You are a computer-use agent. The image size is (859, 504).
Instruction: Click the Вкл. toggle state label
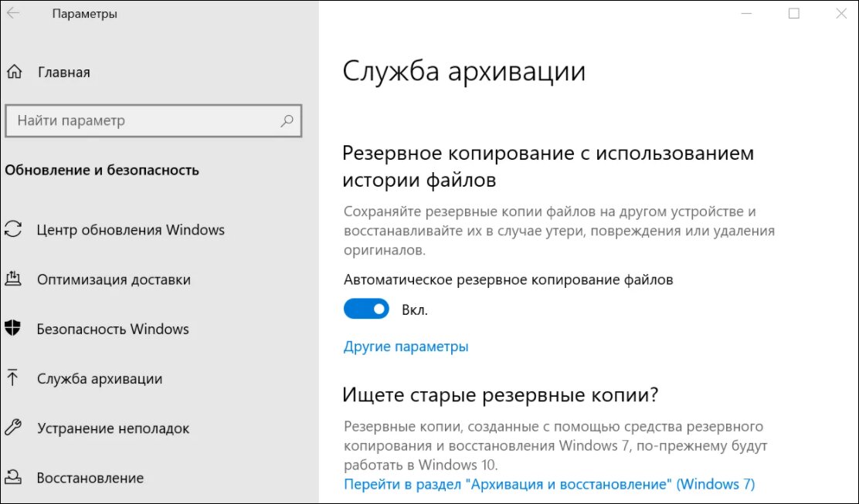pyautogui.click(x=415, y=310)
